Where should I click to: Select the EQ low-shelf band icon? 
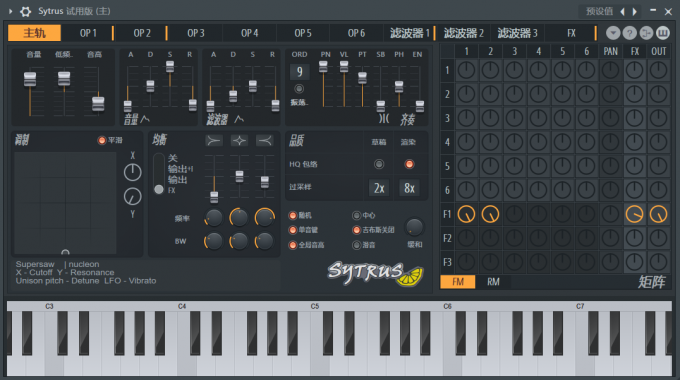(214, 141)
